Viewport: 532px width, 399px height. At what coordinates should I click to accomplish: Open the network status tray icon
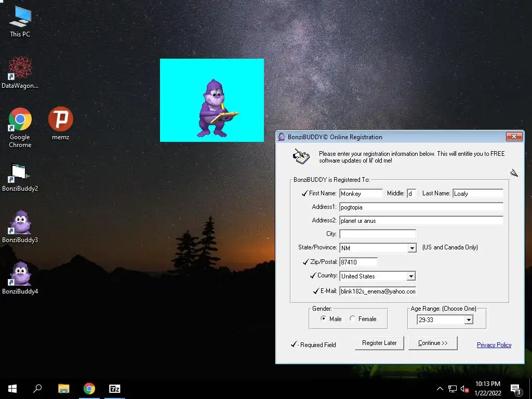[x=453, y=389]
